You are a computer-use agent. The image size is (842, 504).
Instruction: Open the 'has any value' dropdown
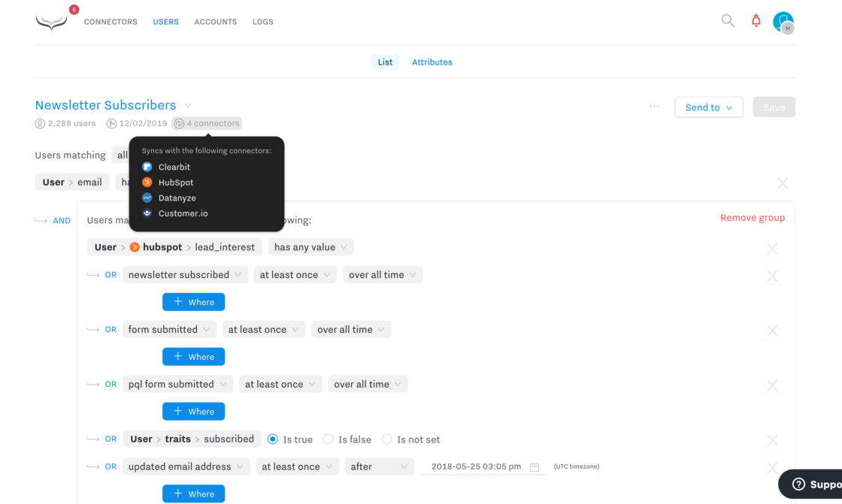pos(310,247)
